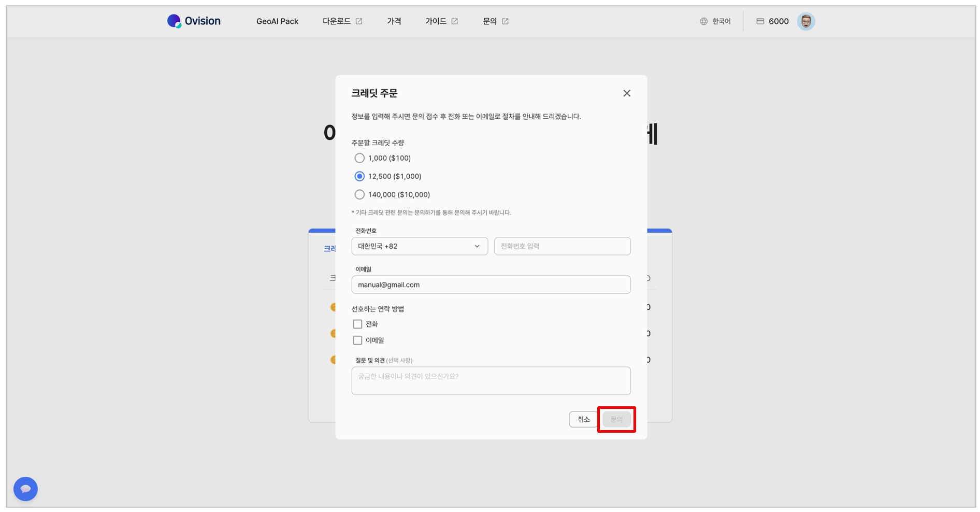Select the 140,000 ($10,000) credit option
This screenshot has width=980, height=512.
click(x=359, y=195)
